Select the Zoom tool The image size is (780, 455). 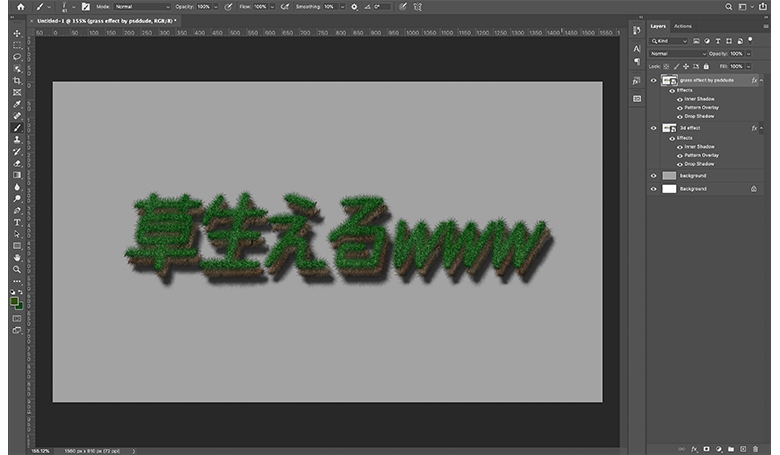[17, 269]
